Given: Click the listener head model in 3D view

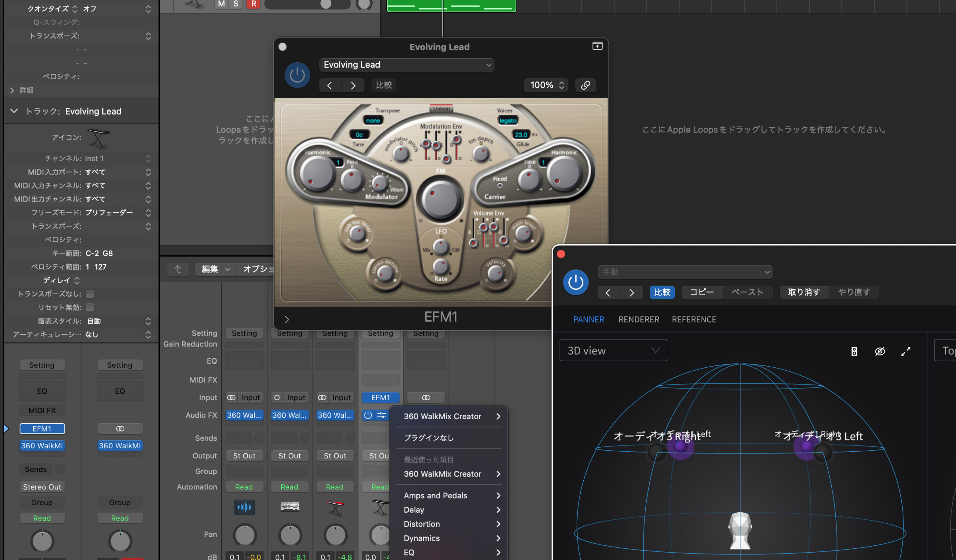Looking at the screenshot, I should point(740,530).
